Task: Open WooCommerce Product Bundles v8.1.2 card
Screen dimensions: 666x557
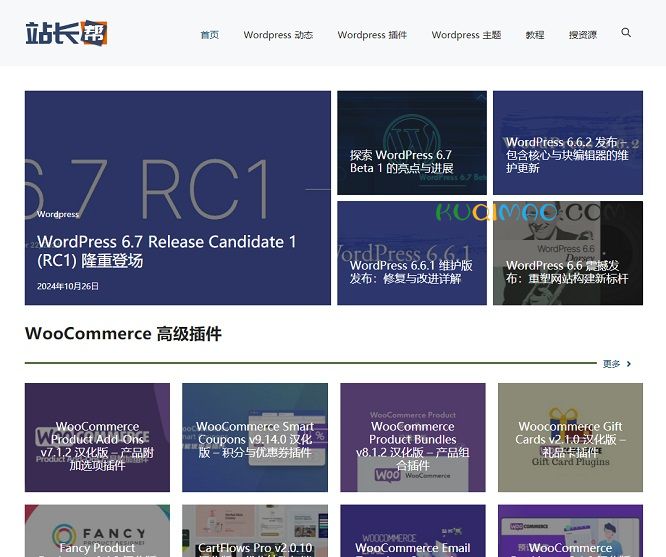Action: pyautogui.click(x=413, y=438)
